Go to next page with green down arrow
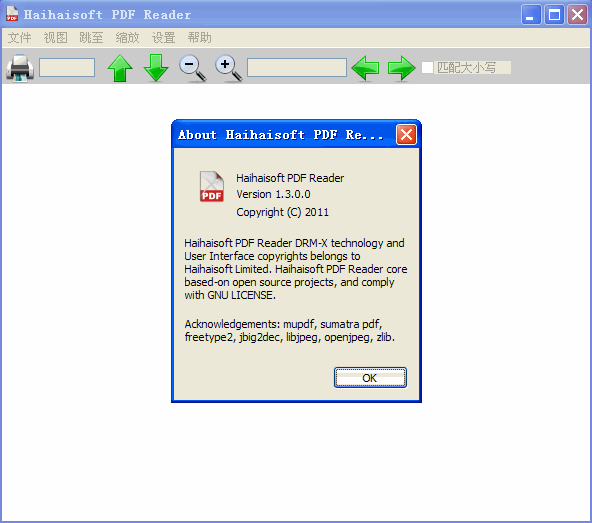592x523 pixels. tap(156, 68)
